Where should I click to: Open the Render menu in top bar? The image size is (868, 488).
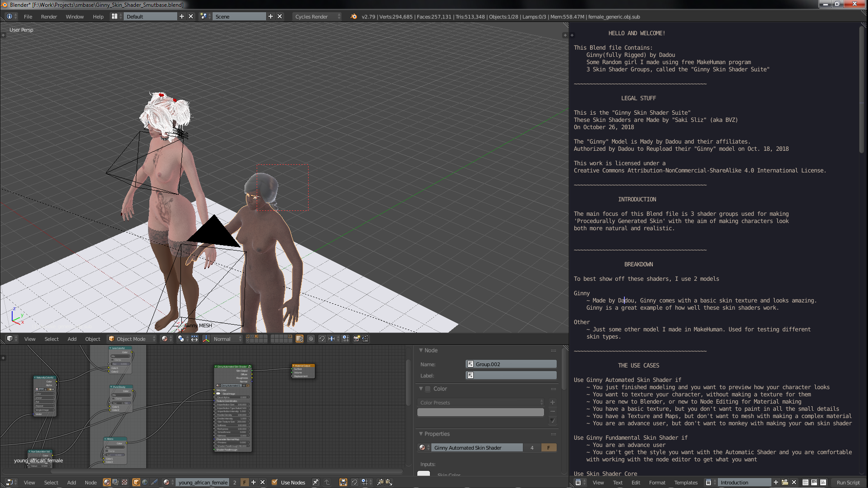pos(49,17)
